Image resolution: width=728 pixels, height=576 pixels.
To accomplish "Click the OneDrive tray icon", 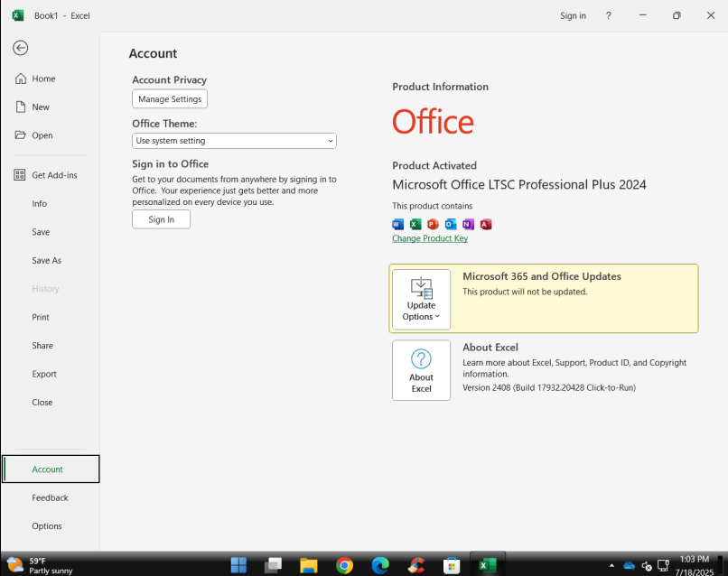I will (630, 565).
